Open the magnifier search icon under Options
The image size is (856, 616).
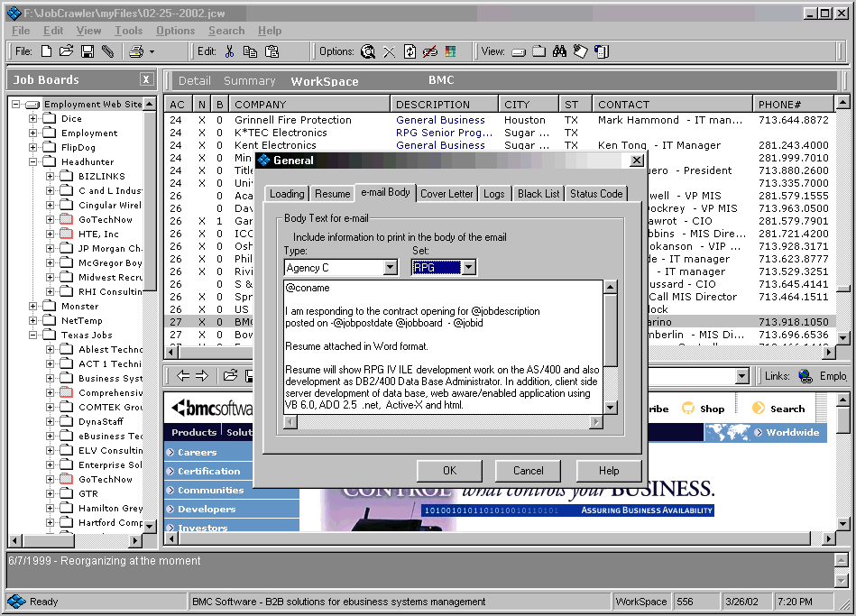click(369, 51)
